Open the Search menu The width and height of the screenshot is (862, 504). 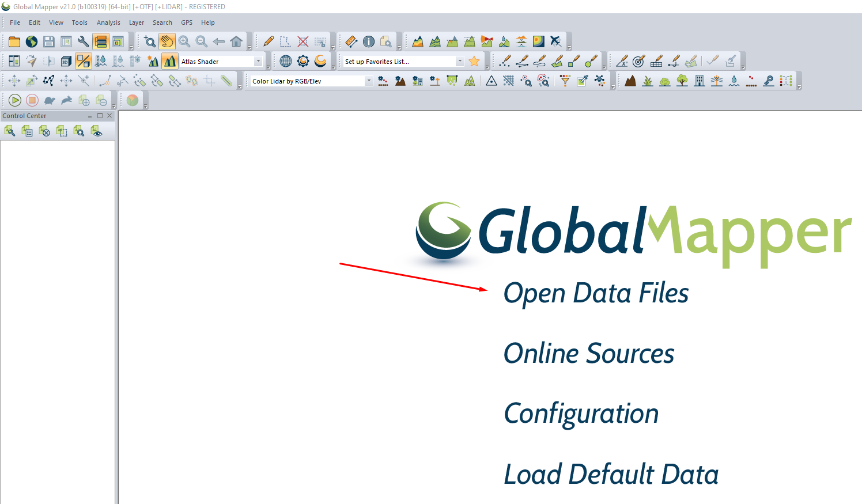[x=162, y=22]
